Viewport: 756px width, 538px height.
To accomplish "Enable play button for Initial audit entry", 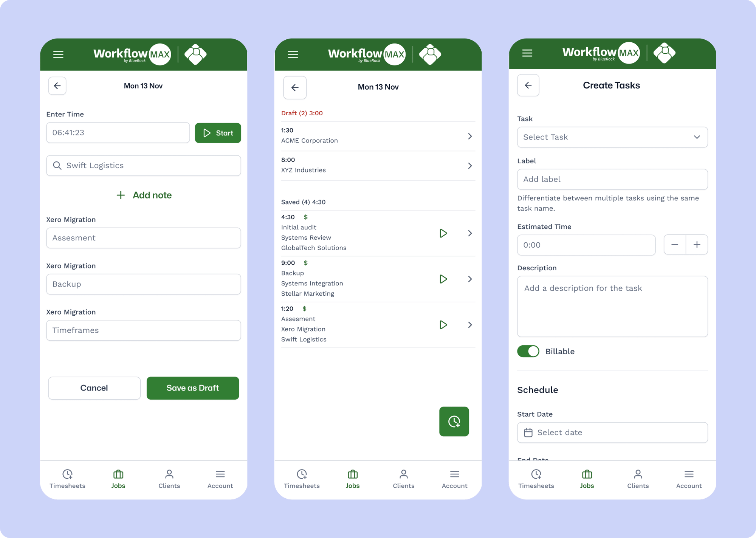I will pyautogui.click(x=444, y=234).
